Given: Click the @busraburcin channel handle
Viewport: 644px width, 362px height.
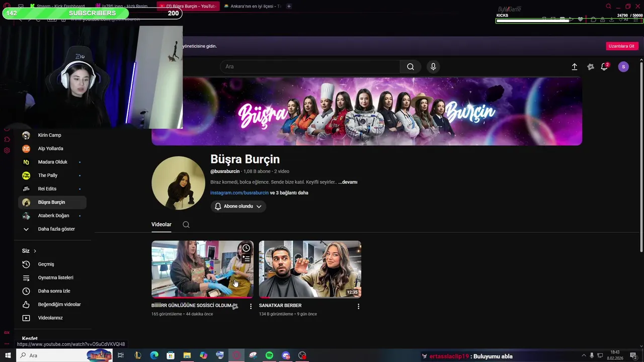Looking at the screenshot, I should 225,171.
